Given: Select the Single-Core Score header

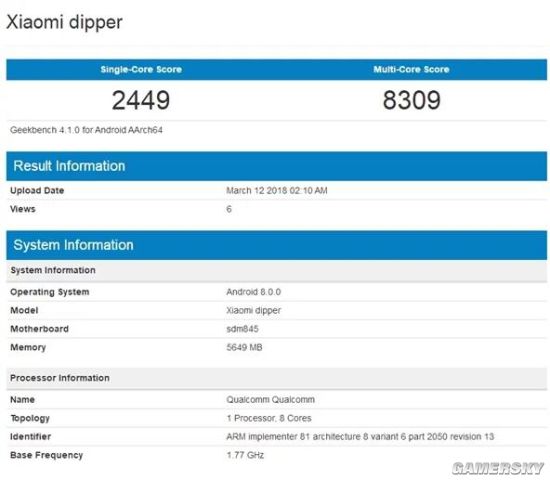Looking at the screenshot, I should (141, 69).
